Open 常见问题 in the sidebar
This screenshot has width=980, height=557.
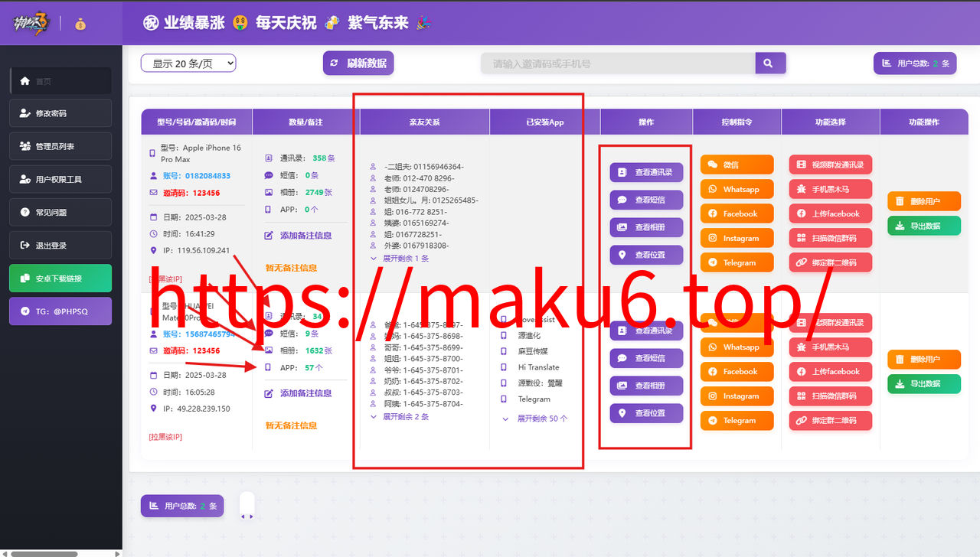(x=60, y=212)
